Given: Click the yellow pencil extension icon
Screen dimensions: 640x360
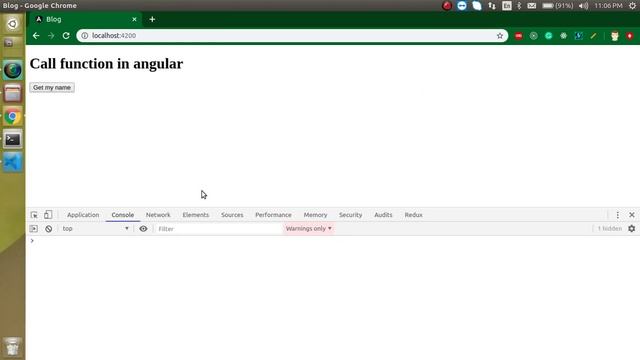Looking at the screenshot, I should pyautogui.click(x=593, y=36).
